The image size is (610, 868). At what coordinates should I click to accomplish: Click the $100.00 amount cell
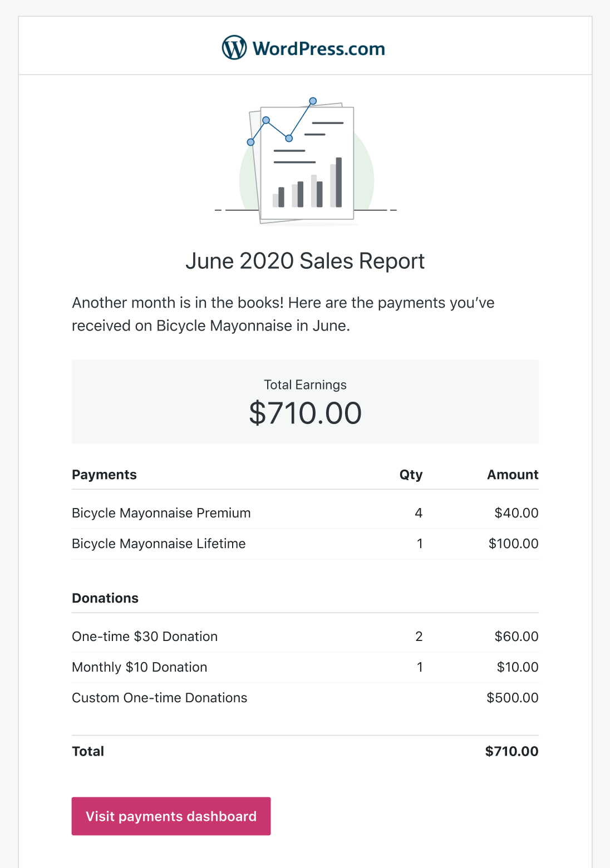[x=513, y=544]
